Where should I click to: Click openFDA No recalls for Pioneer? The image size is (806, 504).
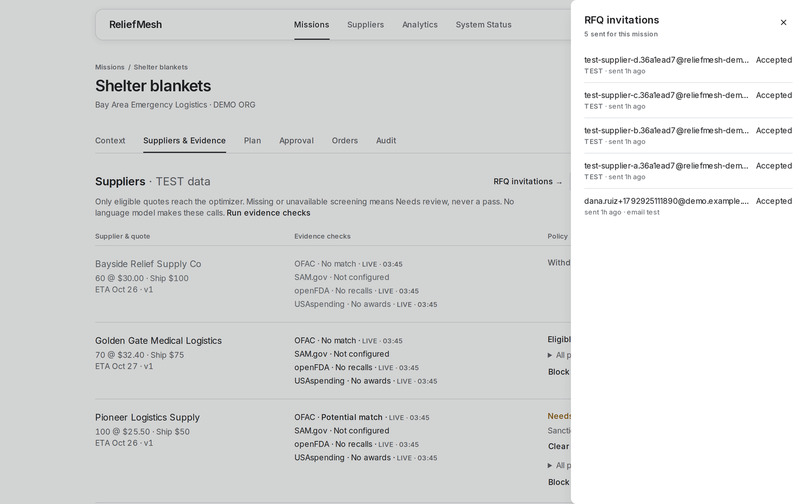(x=357, y=444)
